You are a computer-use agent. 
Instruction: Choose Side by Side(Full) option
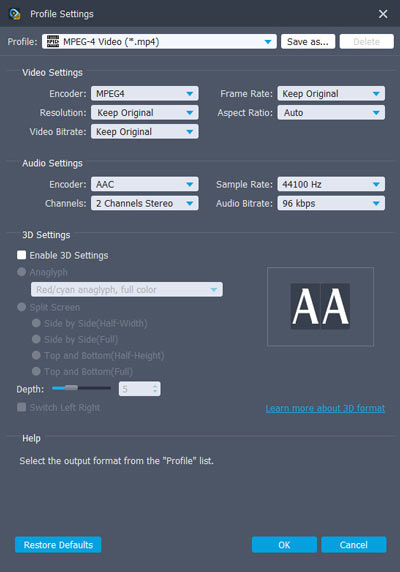click(36, 339)
